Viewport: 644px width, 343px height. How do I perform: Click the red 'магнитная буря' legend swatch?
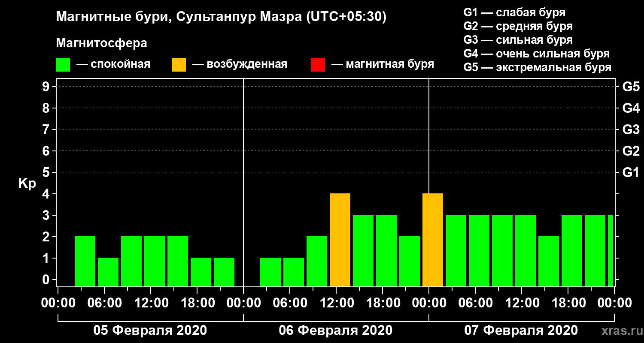318,65
